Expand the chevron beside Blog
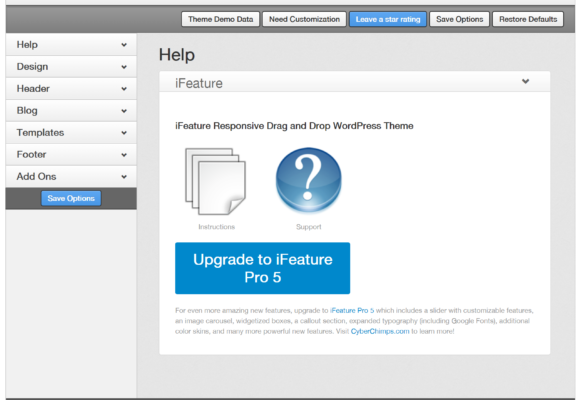Viewport: 580px width, 400px height. pyautogui.click(x=124, y=111)
